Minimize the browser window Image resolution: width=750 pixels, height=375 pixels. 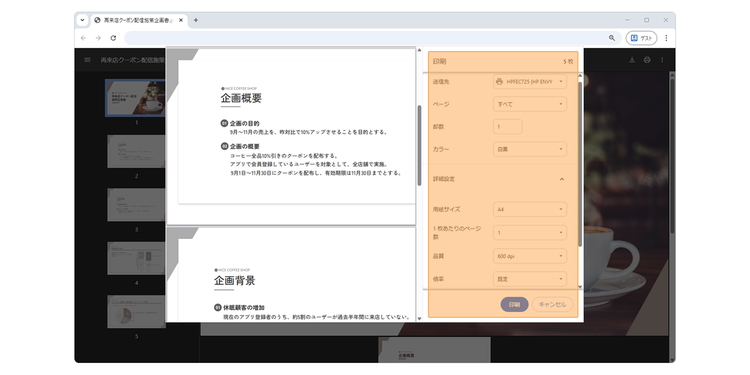click(628, 20)
